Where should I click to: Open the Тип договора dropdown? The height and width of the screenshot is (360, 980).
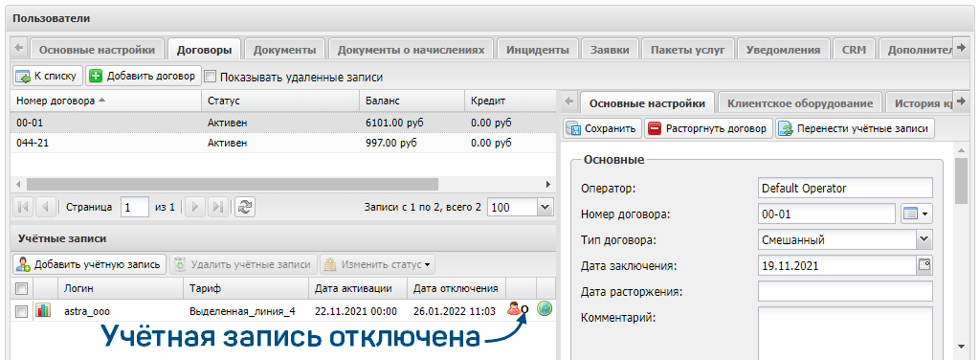pos(924,239)
